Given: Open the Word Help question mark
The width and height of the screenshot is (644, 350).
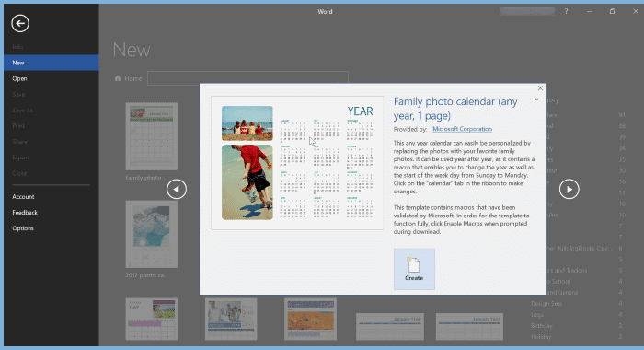Looking at the screenshot, I should click(566, 12).
